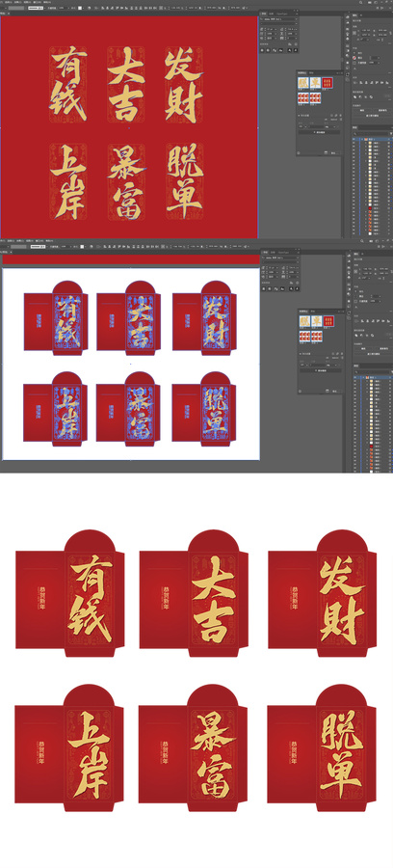Open the Symbols dock icon in the upper window
Image resolution: width=393 pixels, height=868 pixels.
coord(347,39)
